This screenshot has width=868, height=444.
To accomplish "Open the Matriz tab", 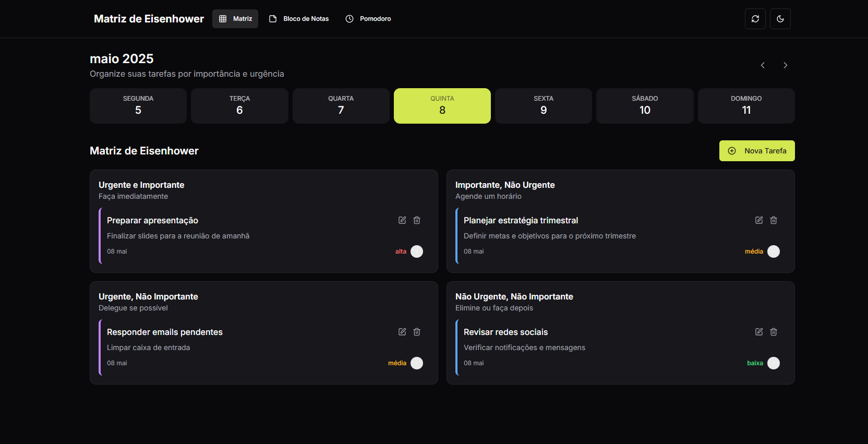I will tap(235, 19).
